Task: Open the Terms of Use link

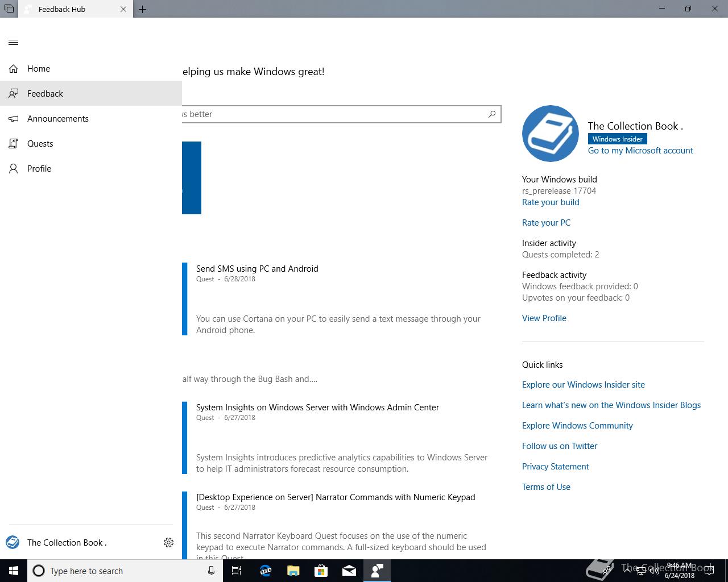Action: pyautogui.click(x=546, y=487)
